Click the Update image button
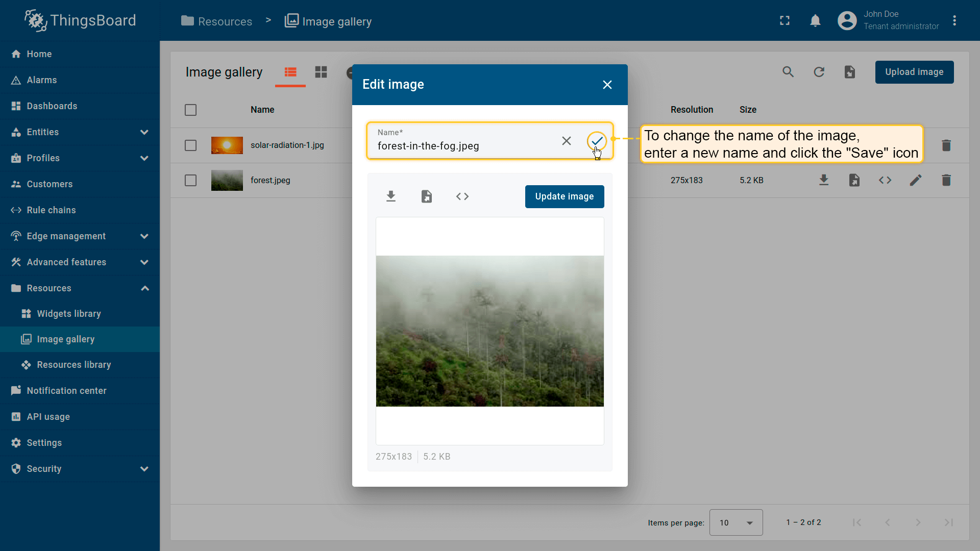 pyautogui.click(x=564, y=196)
